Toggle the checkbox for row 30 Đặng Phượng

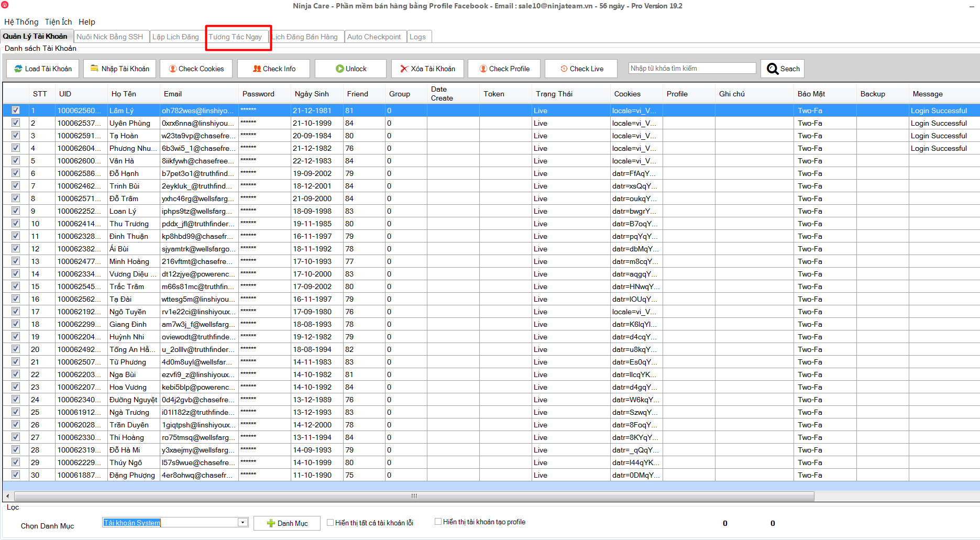(x=16, y=475)
